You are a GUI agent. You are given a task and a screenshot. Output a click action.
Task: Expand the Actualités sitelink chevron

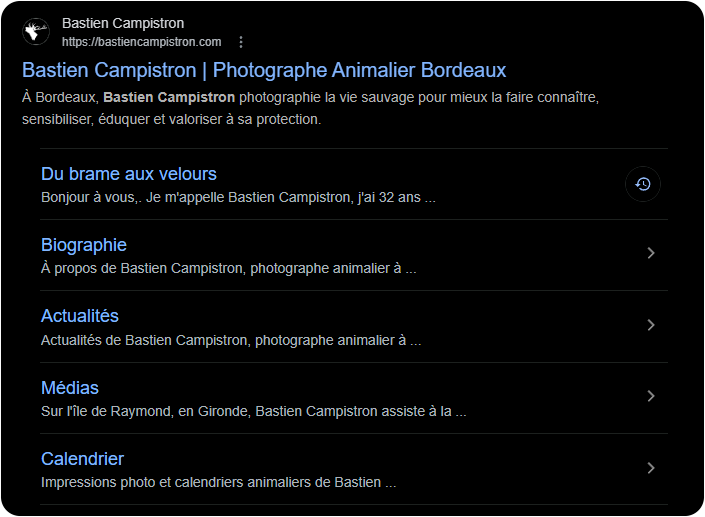coord(651,325)
